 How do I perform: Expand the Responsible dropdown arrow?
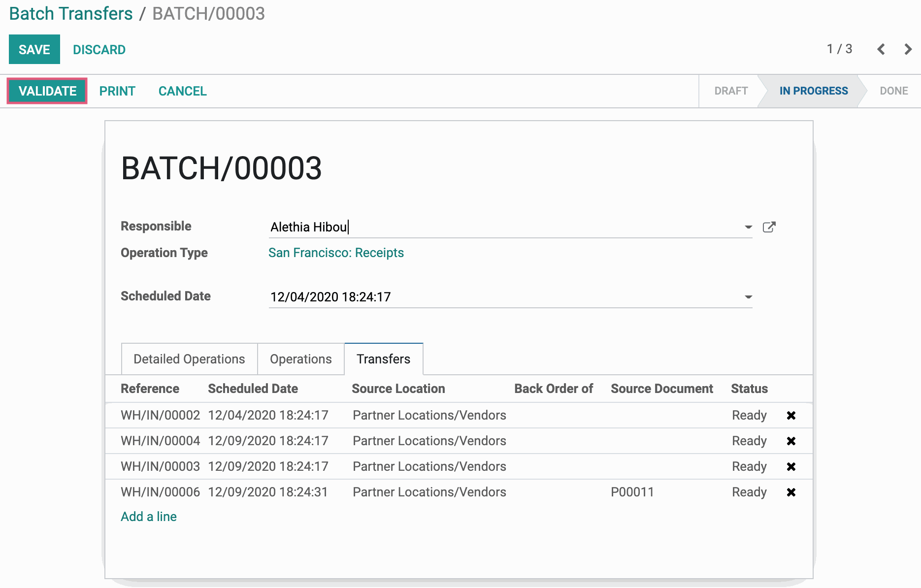pos(748,227)
